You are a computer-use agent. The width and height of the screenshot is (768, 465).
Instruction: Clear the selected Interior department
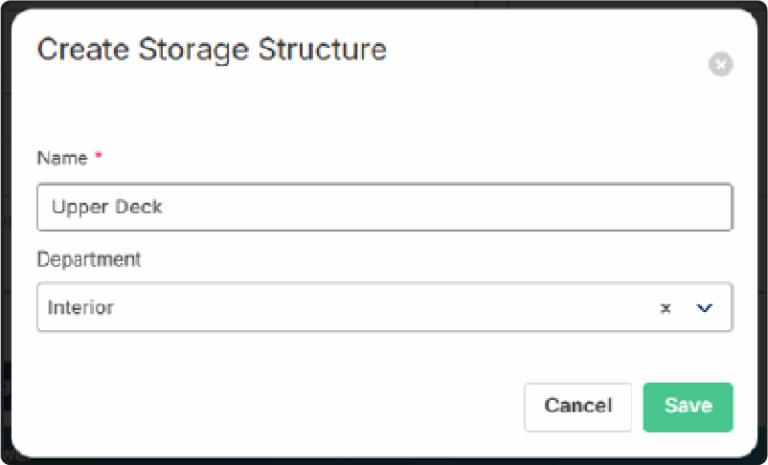[665, 308]
